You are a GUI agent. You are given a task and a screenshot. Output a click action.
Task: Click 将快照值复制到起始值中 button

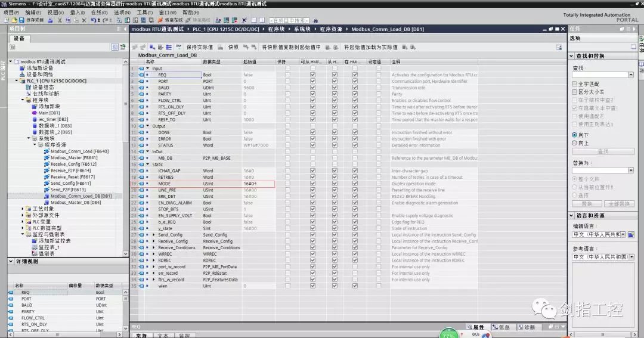point(291,47)
